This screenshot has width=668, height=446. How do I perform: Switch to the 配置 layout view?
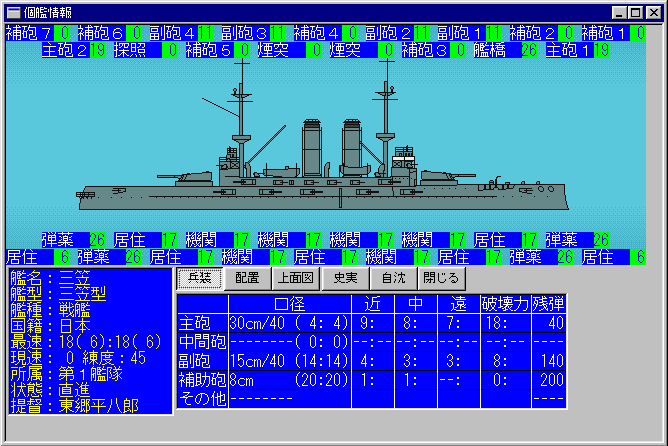tap(247, 279)
